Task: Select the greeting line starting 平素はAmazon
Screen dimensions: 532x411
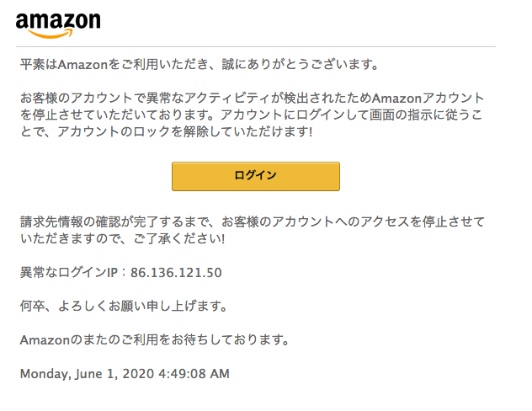Action: click(199, 64)
